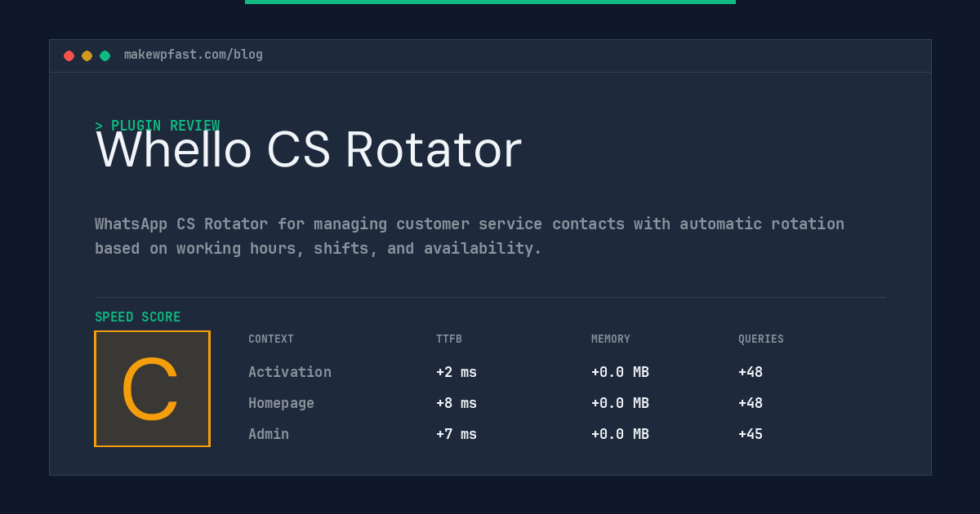Click the WhatsApp CS Rotator description paragraph
Image resolution: width=980 pixels, height=514 pixels.
tap(470, 236)
